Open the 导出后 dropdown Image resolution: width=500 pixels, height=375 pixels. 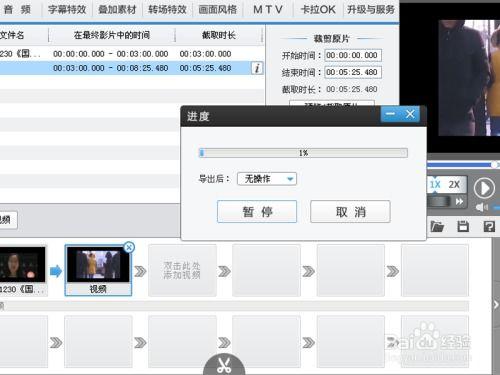point(267,179)
